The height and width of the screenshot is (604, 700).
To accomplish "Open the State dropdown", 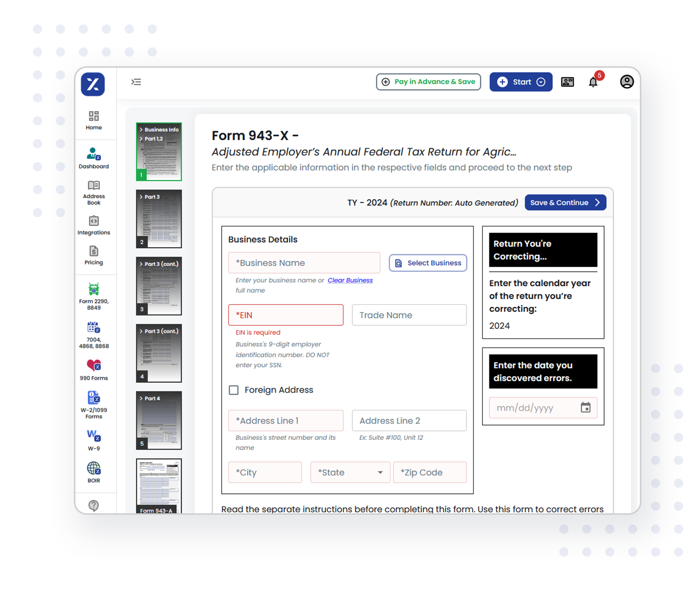I will pos(350,472).
